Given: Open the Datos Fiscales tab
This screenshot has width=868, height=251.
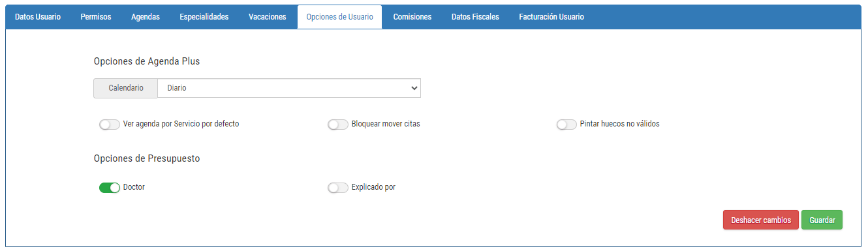Looking at the screenshot, I should (475, 17).
